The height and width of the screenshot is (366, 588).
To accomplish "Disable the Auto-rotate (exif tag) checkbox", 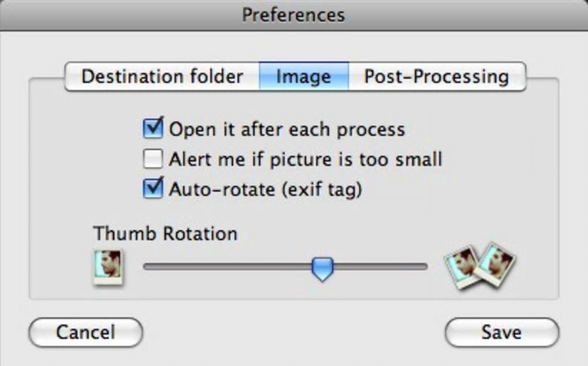I will click(153, 188).
